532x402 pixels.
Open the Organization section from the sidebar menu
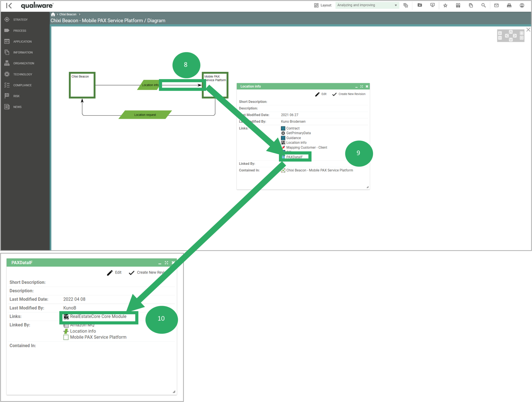coord(24,63)
